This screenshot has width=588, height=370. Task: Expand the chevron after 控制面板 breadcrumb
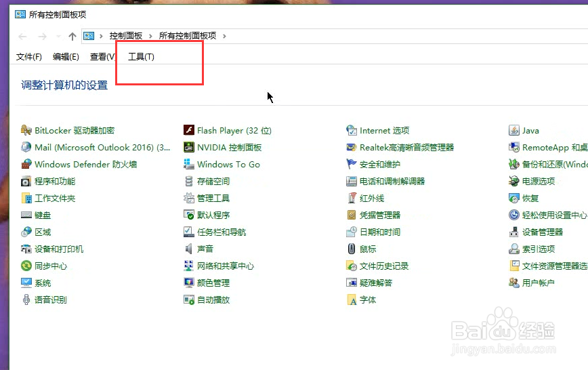click(x=151, y=36)
